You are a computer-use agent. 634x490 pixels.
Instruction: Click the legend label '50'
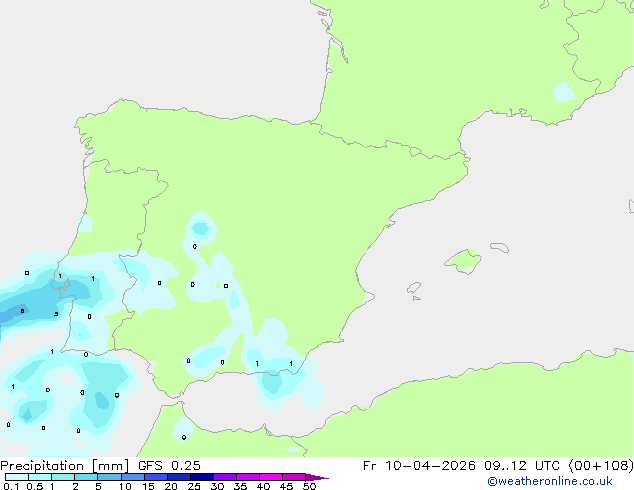click(309, 486)
